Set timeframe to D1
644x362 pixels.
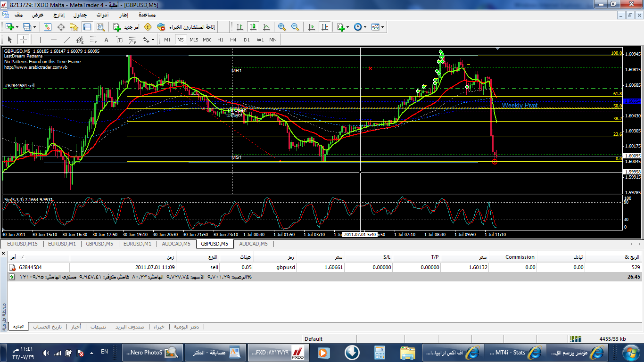[247, 40]
